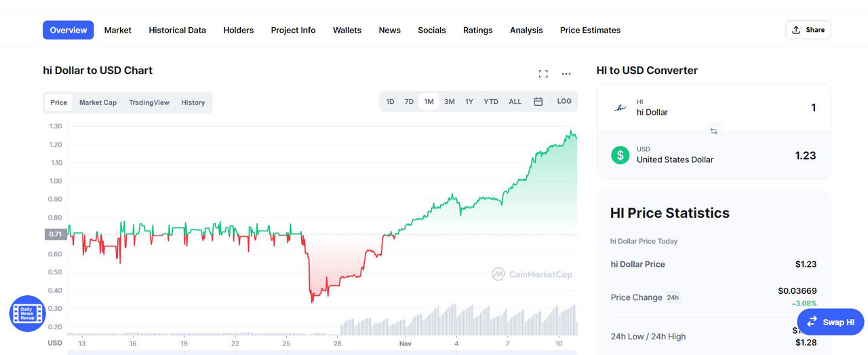868x355 pixels.
Task: Toggle LOG scale on chart
Action: tap(564, 101)
